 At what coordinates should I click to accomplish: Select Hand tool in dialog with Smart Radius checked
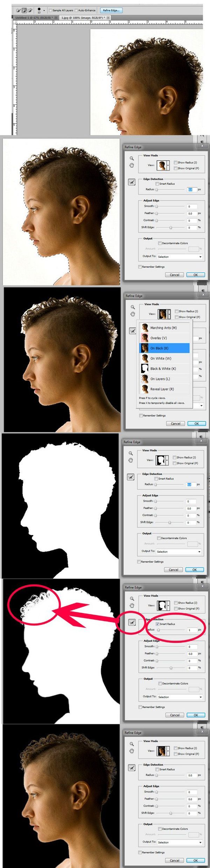[132, 605]
